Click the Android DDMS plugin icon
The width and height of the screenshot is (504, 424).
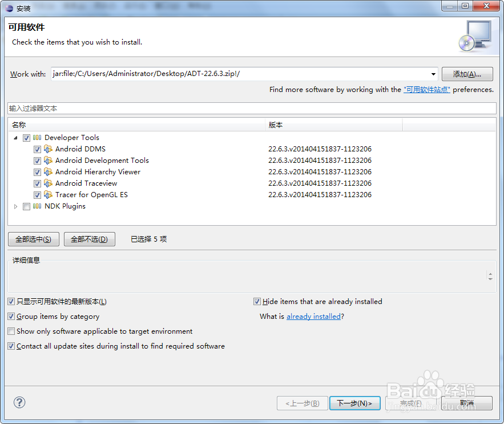pyautogui.click(x=48, y=149)
